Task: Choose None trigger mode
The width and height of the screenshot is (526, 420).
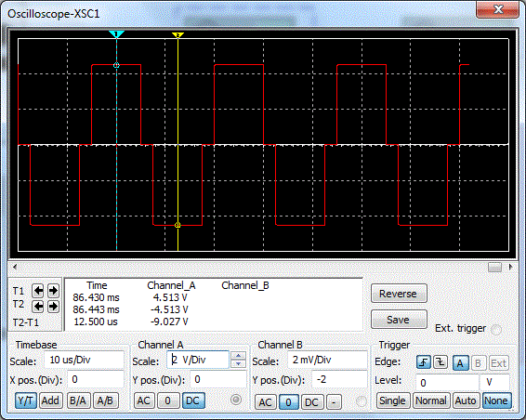Action: [496, 400]
